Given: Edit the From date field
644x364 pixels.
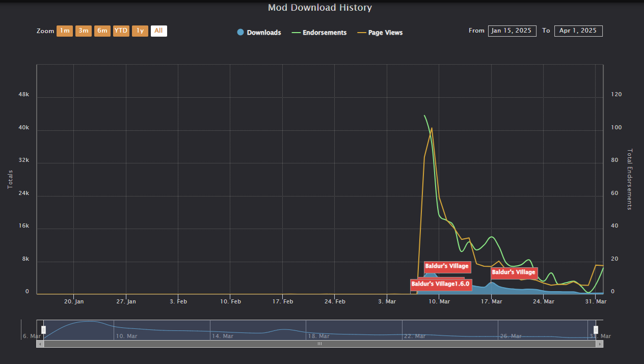Looking at the screenshot, I should 512,31.
